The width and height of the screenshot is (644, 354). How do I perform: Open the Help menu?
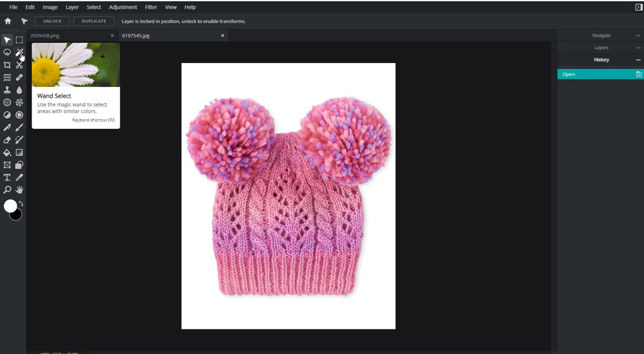coord(190,7)
